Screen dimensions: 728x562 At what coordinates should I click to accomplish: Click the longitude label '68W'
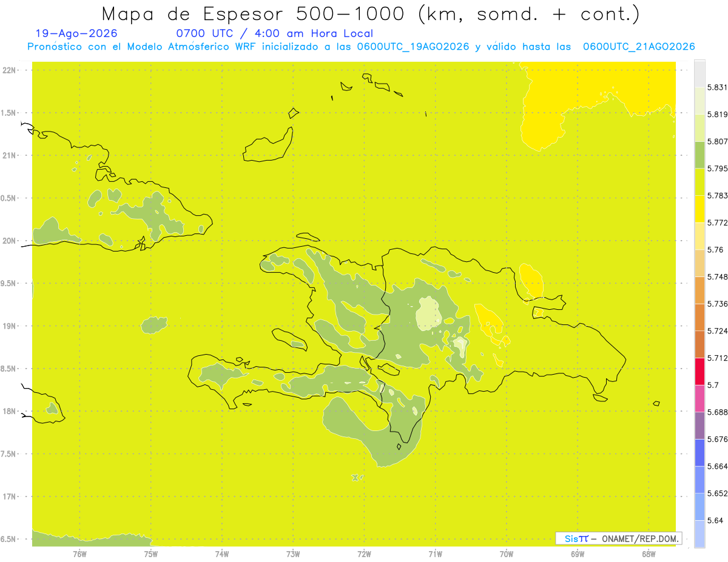(x=649, y=554)
